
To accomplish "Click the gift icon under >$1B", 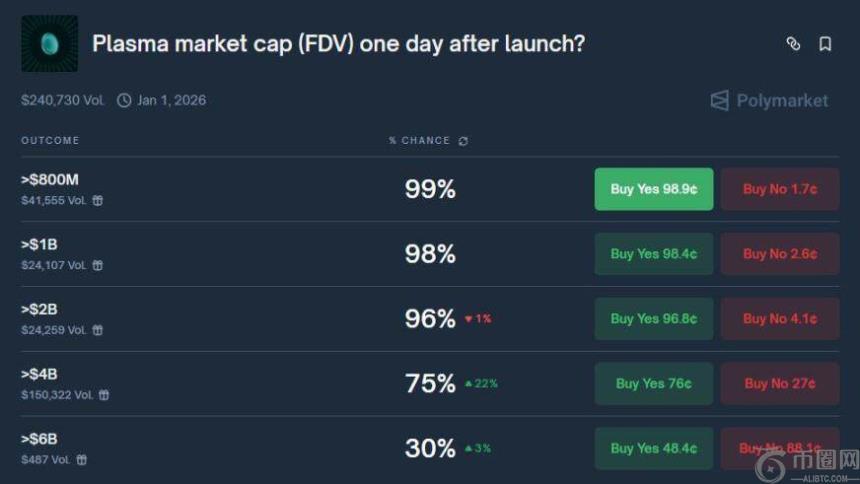I will click(97, 265).
